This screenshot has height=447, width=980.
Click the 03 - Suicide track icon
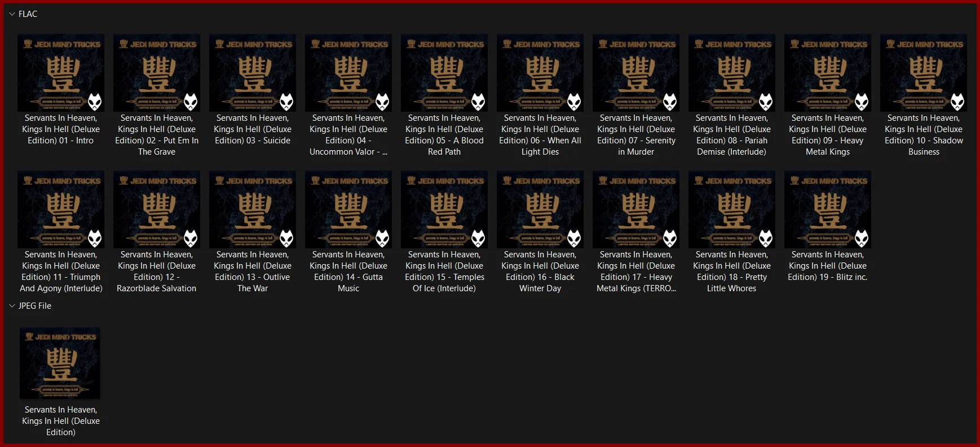[x=253, y=73]
